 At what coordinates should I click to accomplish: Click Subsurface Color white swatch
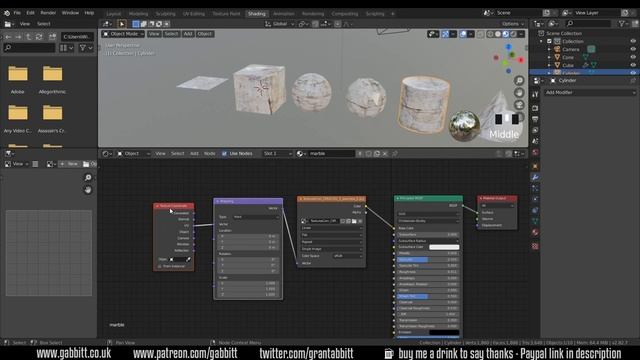(444, 247)
